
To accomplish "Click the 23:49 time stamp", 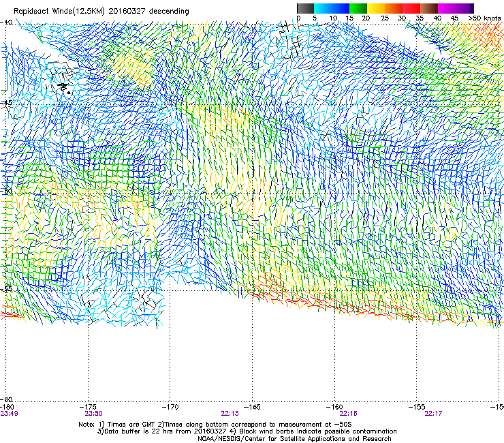I will pos(10,414).
